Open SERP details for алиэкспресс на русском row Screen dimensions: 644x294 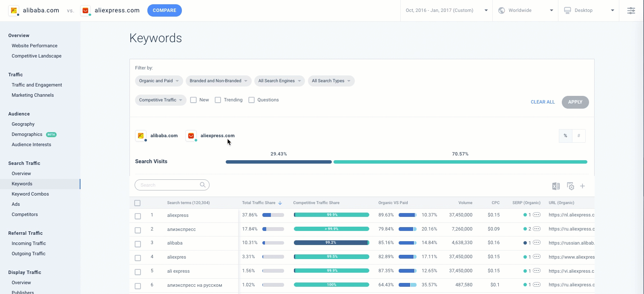(537, 285)
